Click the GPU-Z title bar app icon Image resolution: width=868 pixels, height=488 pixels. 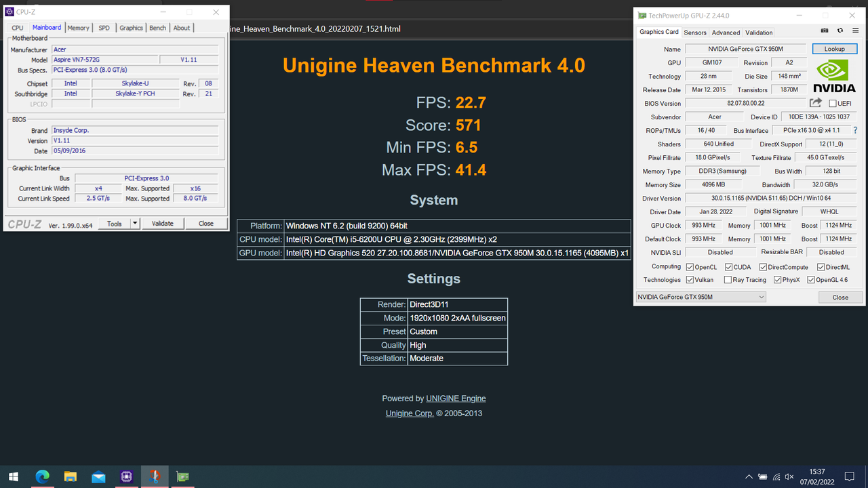coord(642,15)
